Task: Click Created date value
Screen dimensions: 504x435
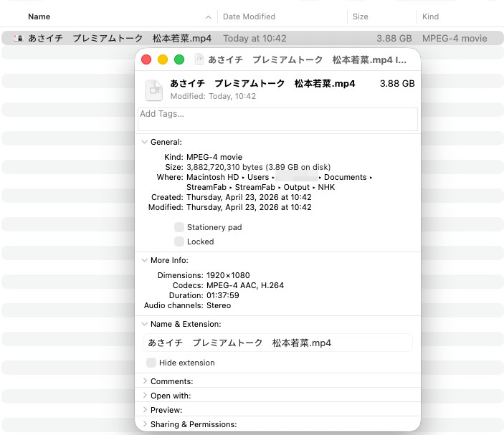Action: 249,197
